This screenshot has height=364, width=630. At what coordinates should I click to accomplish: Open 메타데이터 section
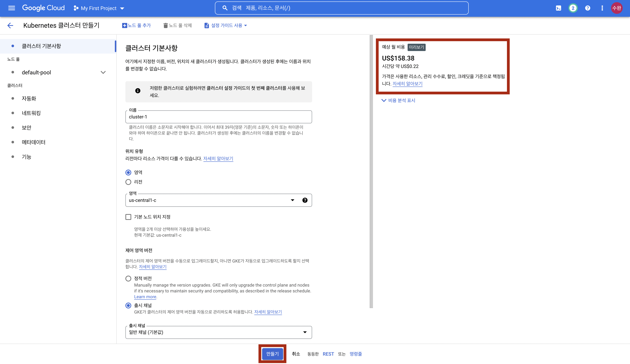click(34, 142)
